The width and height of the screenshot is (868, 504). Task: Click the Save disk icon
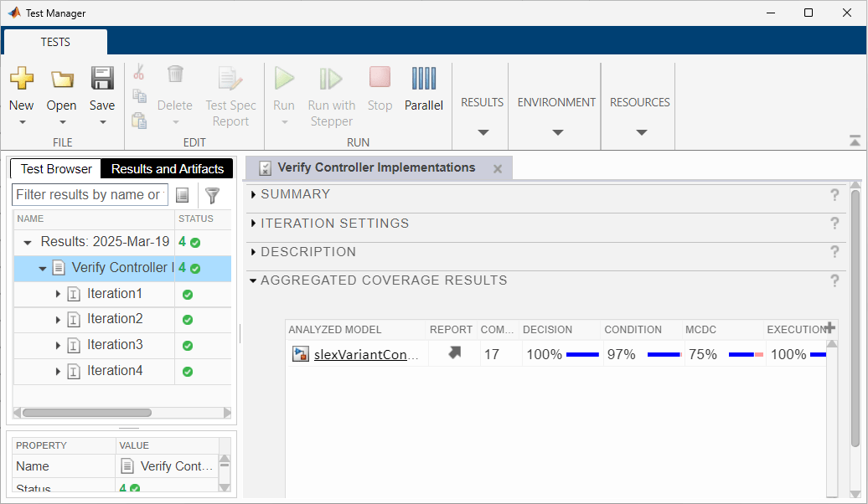pos(102,79)
